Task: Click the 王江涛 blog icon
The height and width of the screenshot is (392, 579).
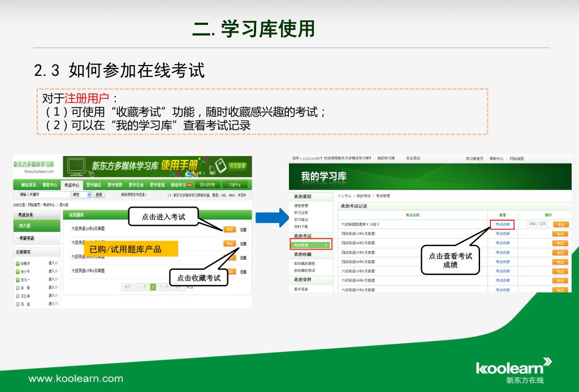Action: point(18,296)
